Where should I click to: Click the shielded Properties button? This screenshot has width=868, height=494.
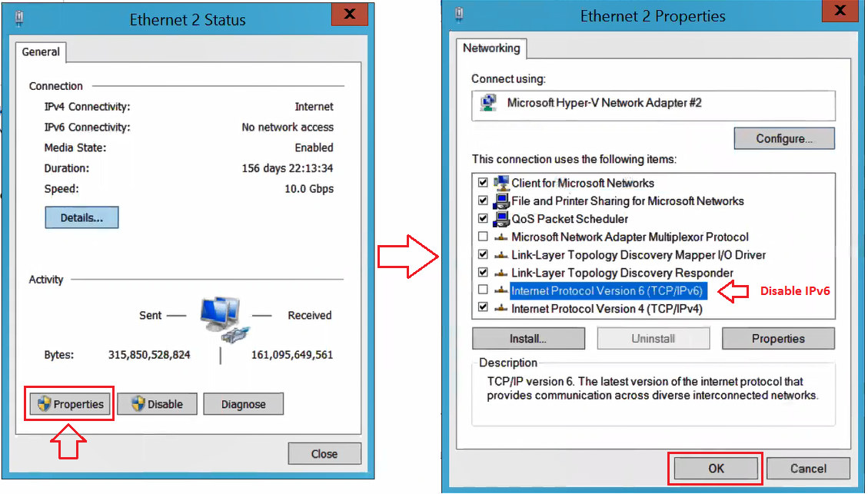70,404
